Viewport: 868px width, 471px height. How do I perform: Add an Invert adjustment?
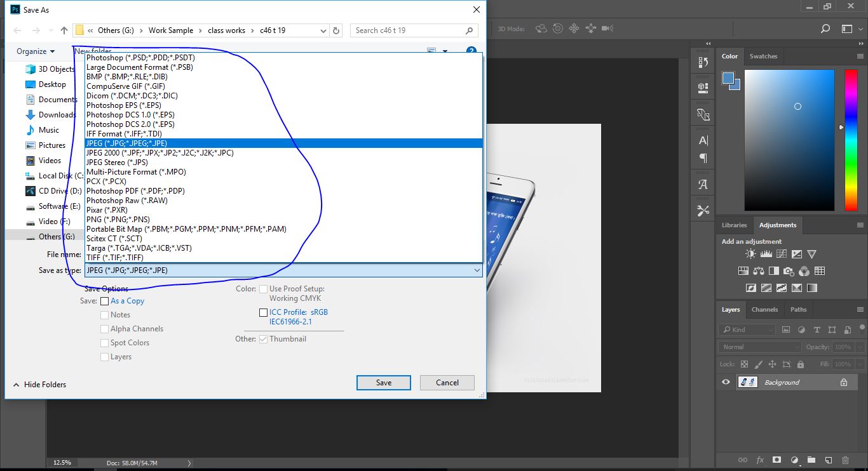click(x=750, y=288)
